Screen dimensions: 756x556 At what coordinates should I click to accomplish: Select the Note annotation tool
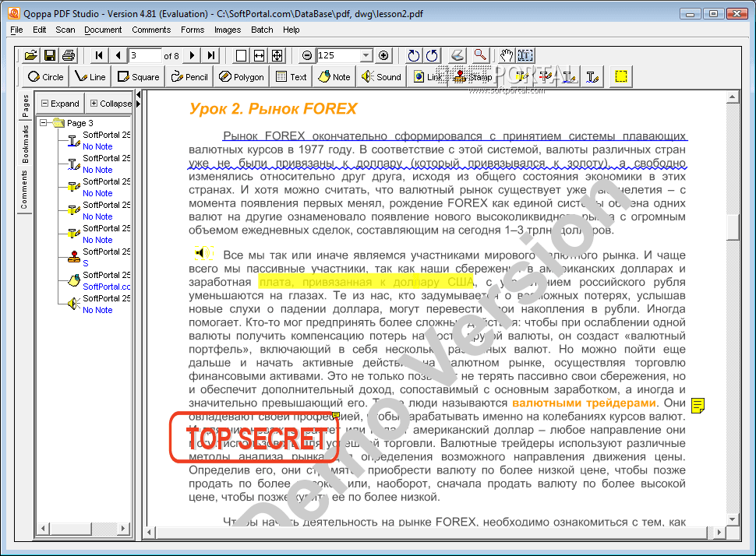[334, 76]
